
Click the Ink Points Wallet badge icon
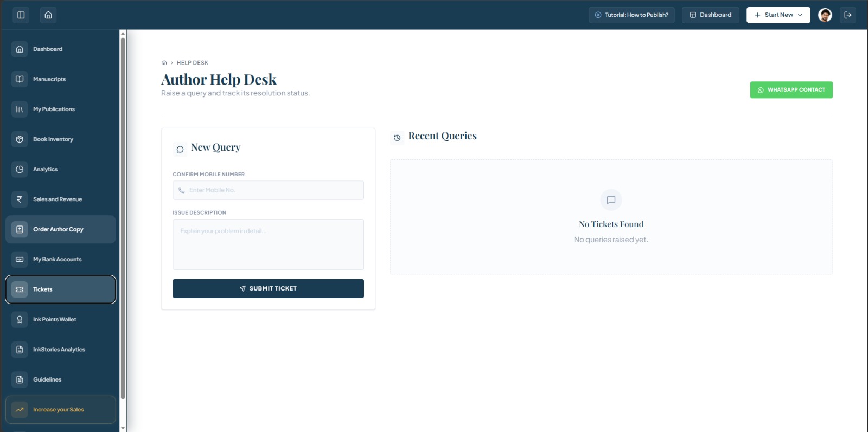click(x=20, y=320)
